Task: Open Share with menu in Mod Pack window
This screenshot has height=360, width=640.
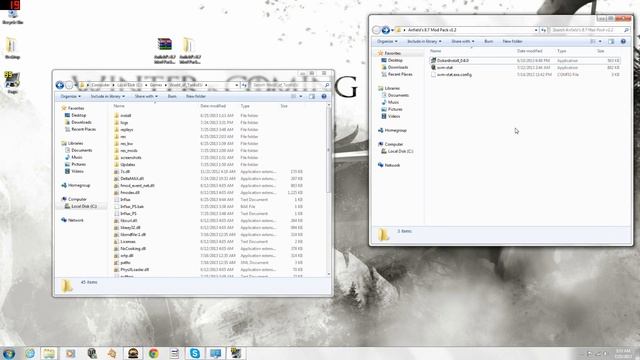Action: (x=462, y=41)
